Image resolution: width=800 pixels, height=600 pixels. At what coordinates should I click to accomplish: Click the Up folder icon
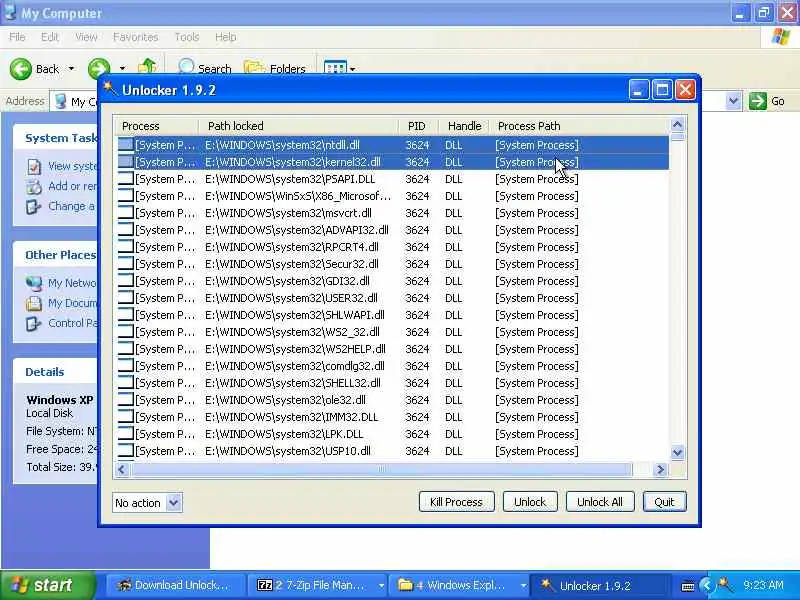click(x=147, y=66)
